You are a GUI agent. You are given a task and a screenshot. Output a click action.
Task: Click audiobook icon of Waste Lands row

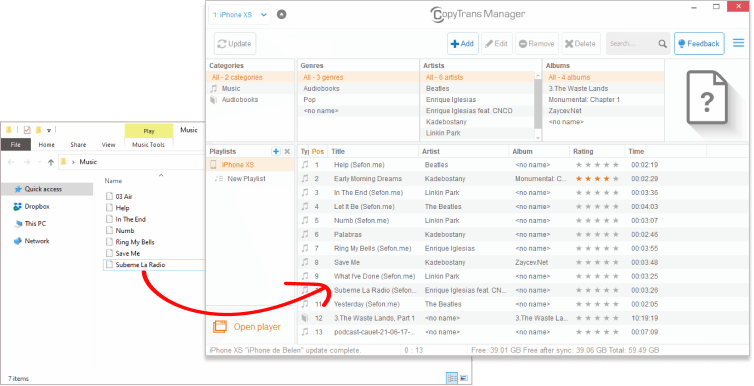304,318
